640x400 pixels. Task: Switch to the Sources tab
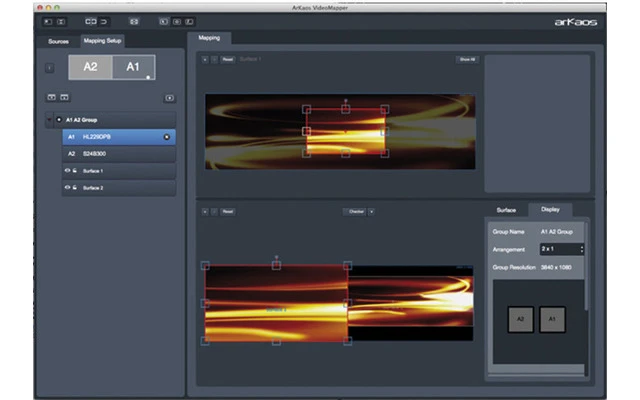click(58, 42)
